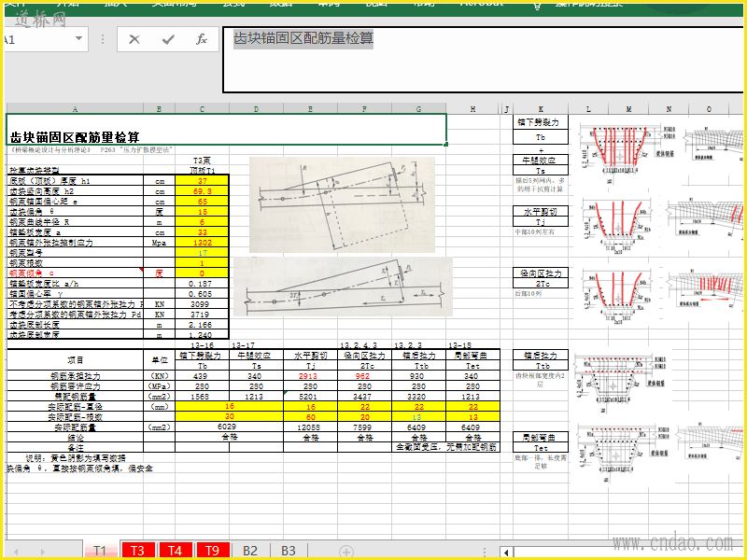Select header cell '单位'
This screenshot has height=560, width=747.
[x=159, y=360]
